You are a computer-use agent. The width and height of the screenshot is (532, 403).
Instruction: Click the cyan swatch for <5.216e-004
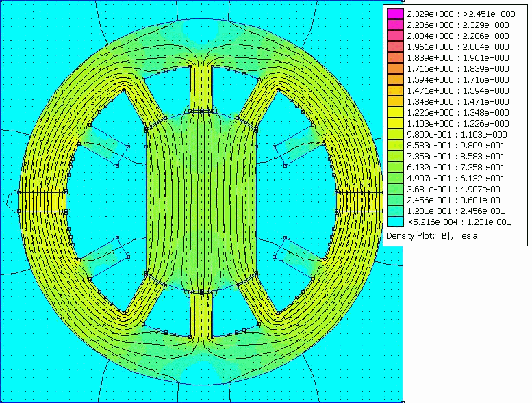pyautogui.click(x=395, y=222)
